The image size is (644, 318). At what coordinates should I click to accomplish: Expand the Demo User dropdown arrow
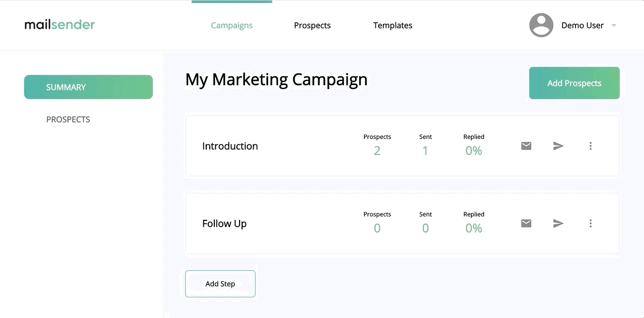click(x=614, y=25)
